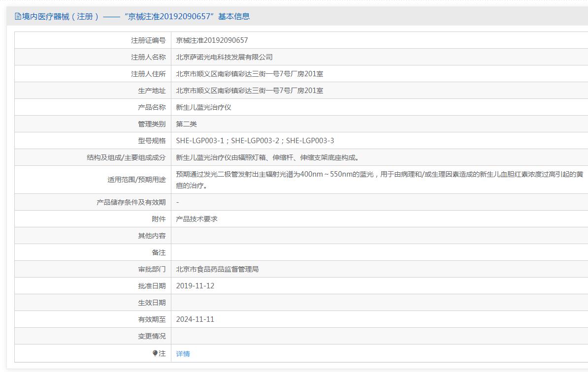The width and height of the screenshot is (588, 372).
Task: Click the 生产地址 label
Action: tap(152, 90)
